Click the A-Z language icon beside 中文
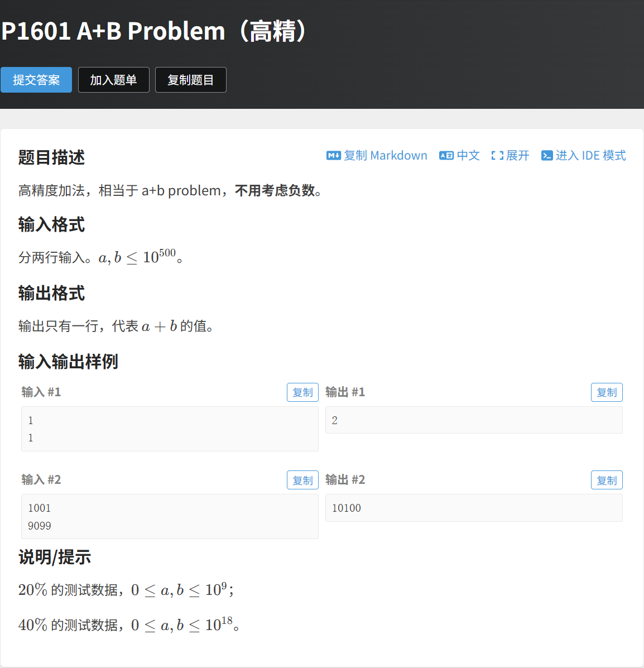The width and height of the screenshot is (644, 668). pos(446,155)
